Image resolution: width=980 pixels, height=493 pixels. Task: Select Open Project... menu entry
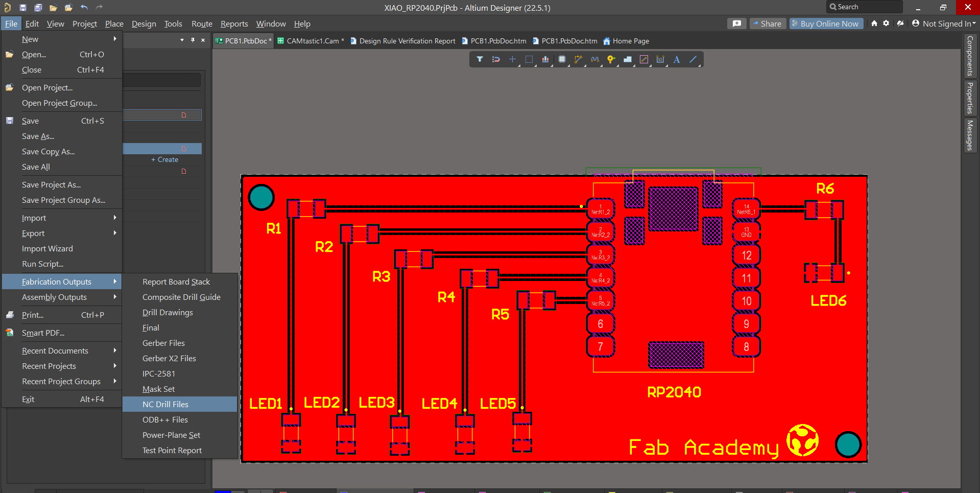click(x=62, y=87)
